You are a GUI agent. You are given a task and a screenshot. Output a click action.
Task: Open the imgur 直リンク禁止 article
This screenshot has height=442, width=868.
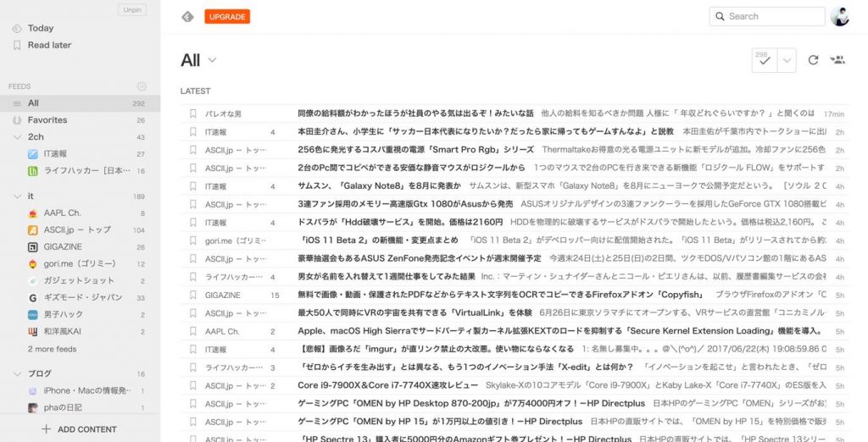pyautogui.click(x=436, y=349)
